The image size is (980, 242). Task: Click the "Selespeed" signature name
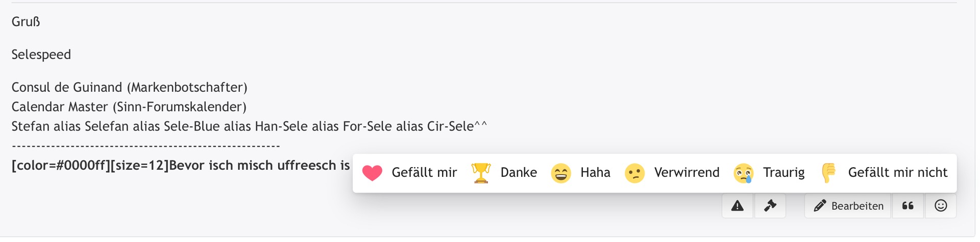pos(41,55)
